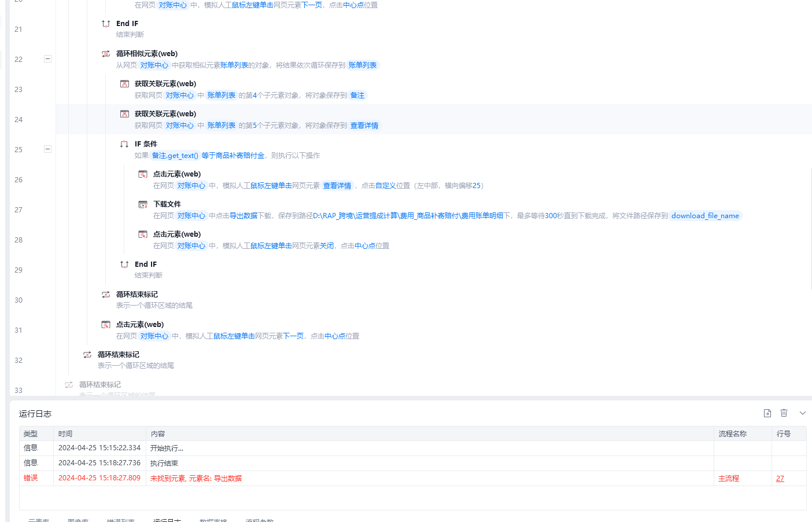The height and width of the screenshot is (522, 812).
Task: Click the faded 循环结束标记 icon on line 33
Action: click(x=69, y=385)
